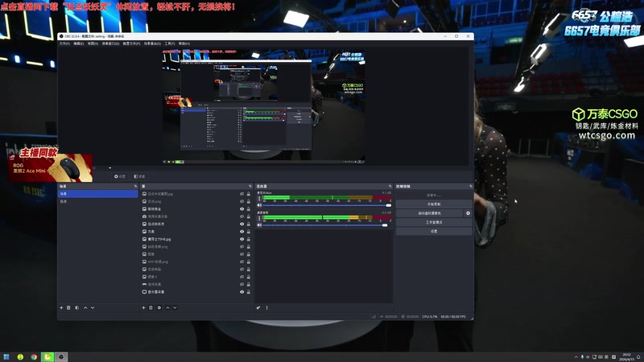Open the 视图(V) menu

(93, 43)
